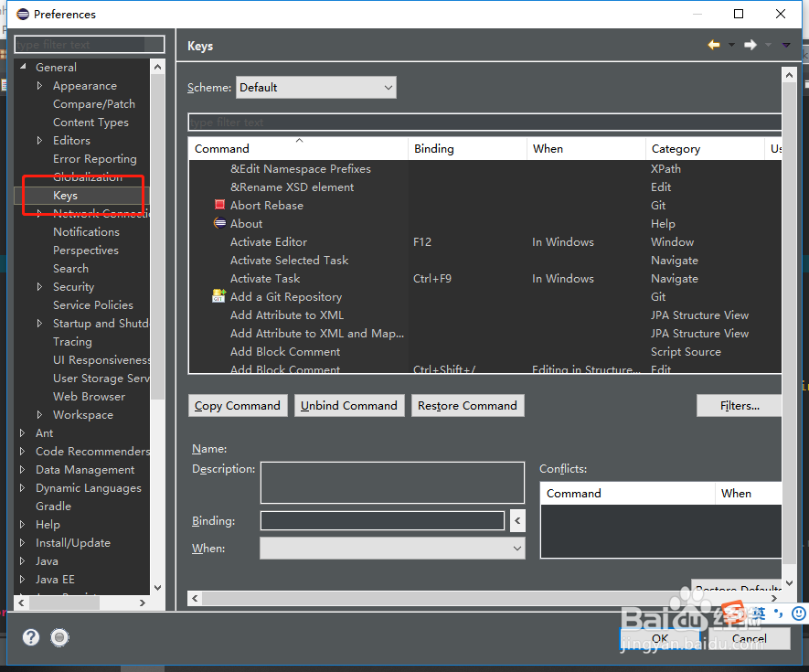The height and width of the screenshot is (672, 809).
Task: Focus the left preferences filter text field
Action: (x=90, y=45)
